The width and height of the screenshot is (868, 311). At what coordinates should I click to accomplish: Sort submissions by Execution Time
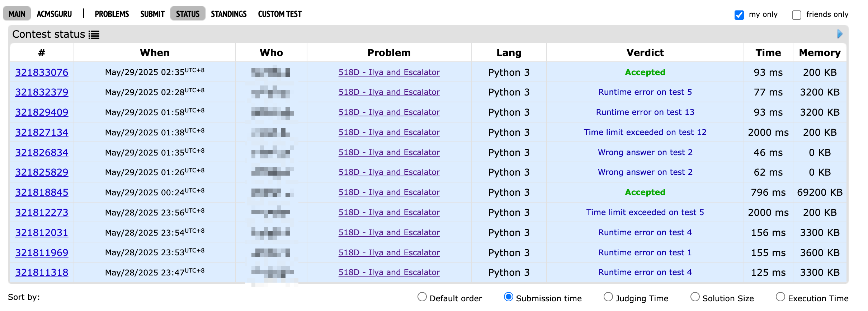pos(780,297)
